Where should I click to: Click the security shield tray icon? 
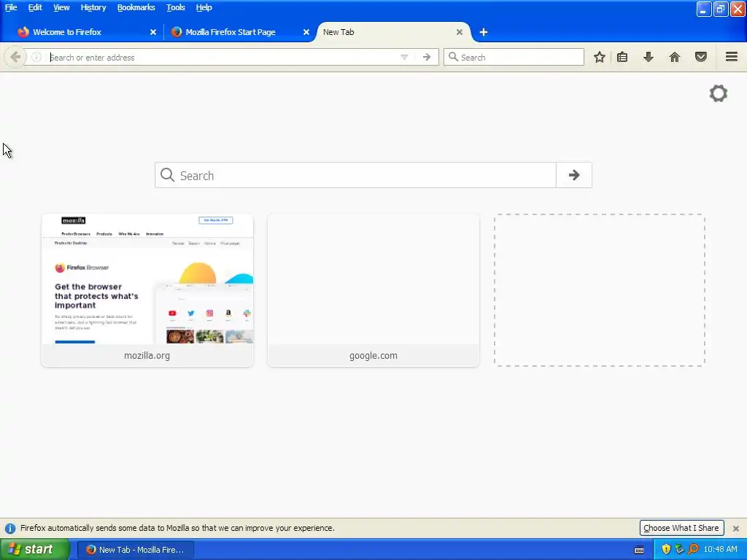666,550
